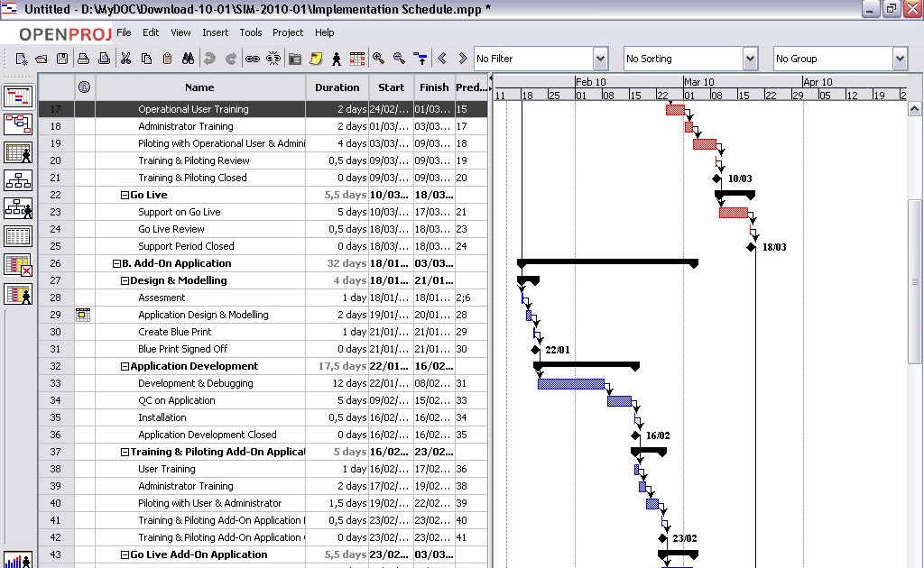924x568 pixels.
Task: Click the Find binoculars icon
Action: click(x=188, y=59)
